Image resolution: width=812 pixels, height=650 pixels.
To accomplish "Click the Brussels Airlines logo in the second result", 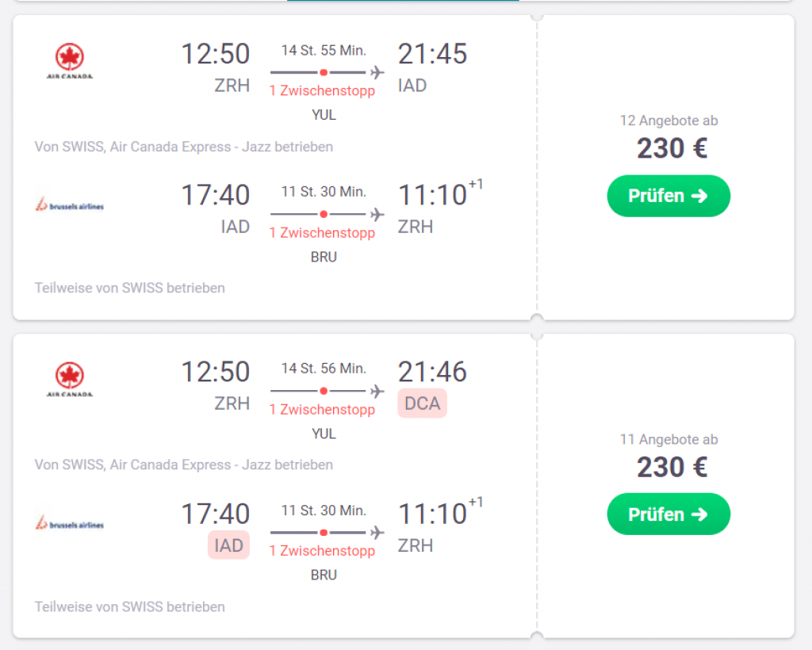I will click(70, 524).
